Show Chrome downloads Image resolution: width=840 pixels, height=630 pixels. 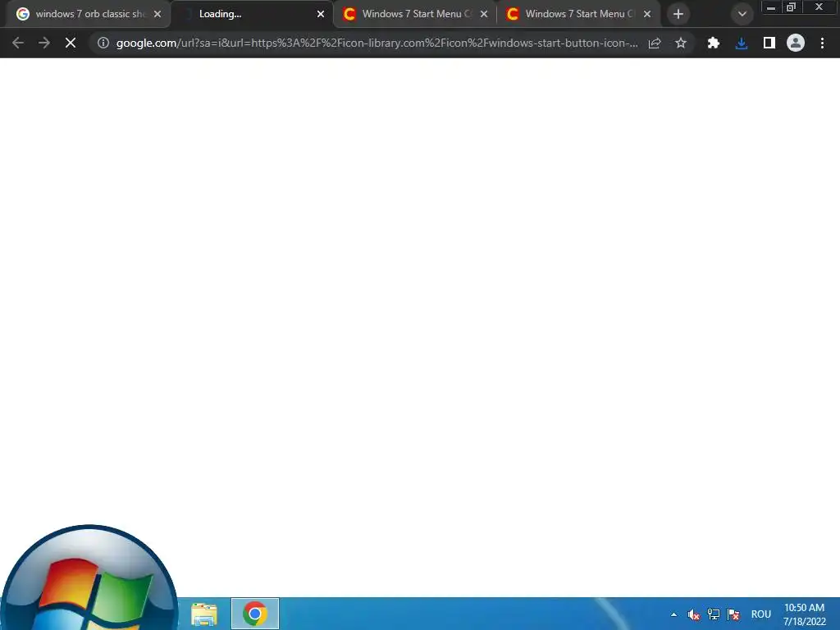point(742,43)
